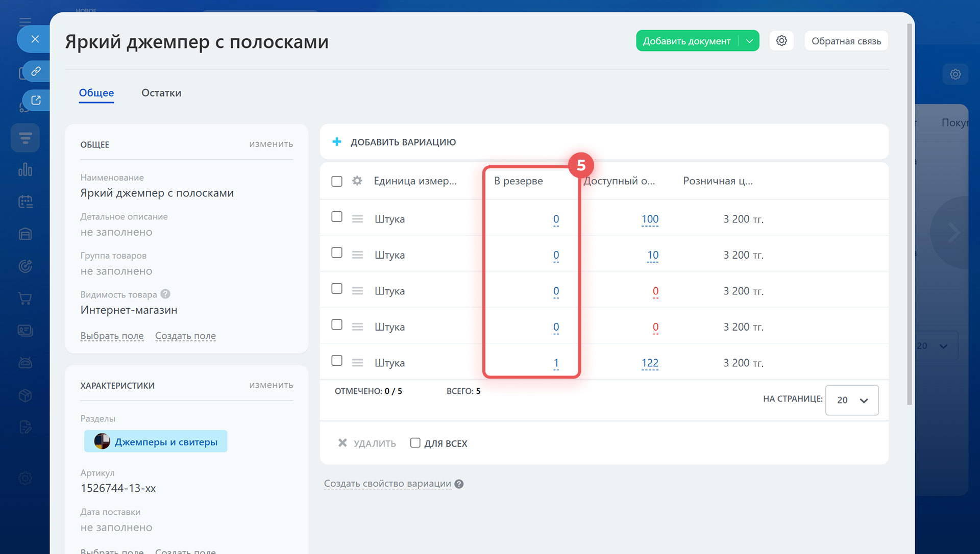Click the Джемперы и свитеры section tag
The image size is (980, 554).
coord(156,442)
